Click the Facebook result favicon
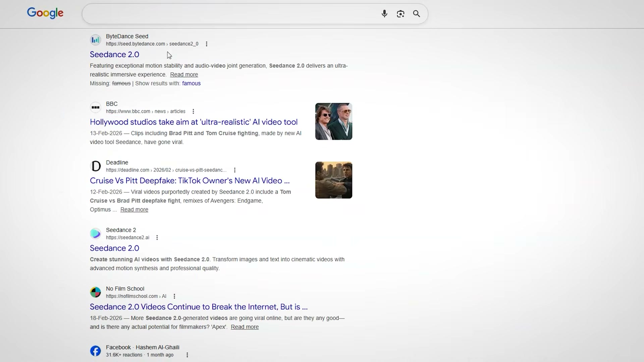The width and height of the screenshot is (644, 362). click(x=96, y=351)
